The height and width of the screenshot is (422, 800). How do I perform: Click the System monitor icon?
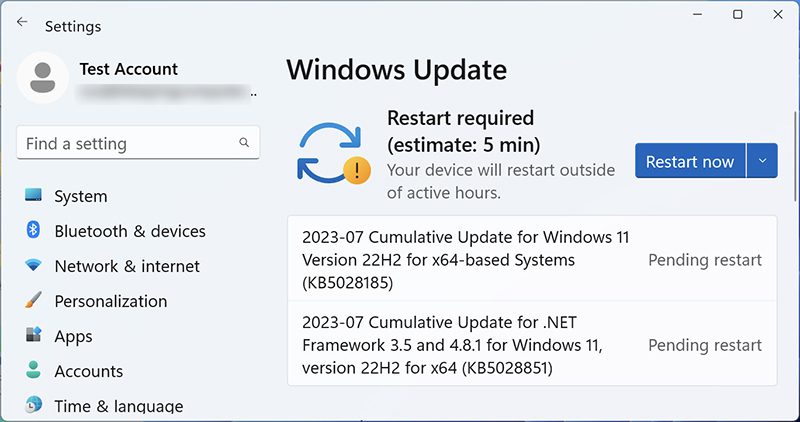(33, 195)
